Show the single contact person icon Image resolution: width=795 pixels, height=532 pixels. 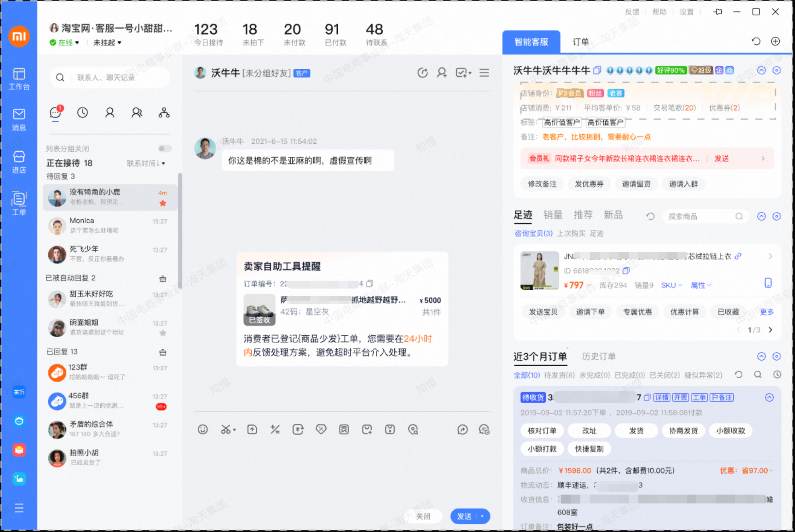pos(110,113)
